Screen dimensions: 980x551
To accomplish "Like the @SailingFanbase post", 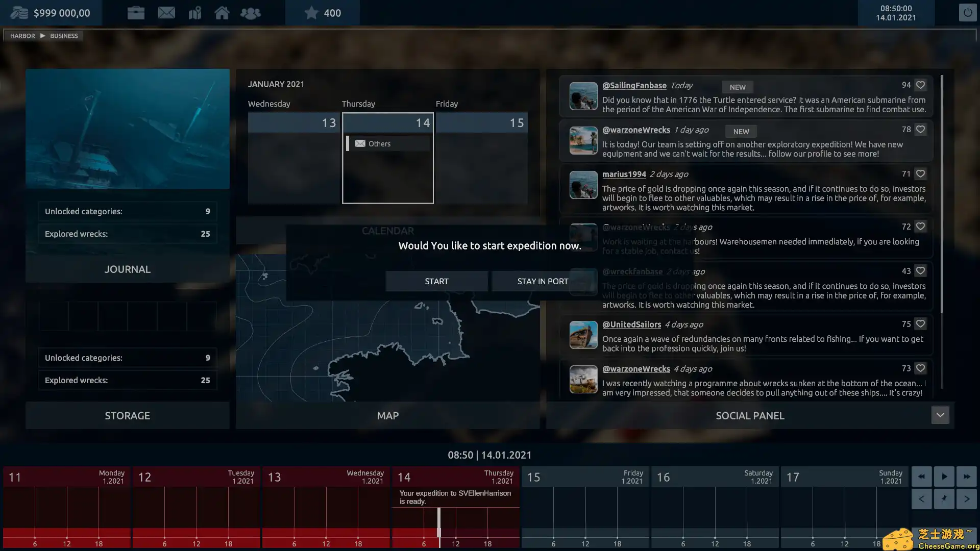I will click(920, 85).
